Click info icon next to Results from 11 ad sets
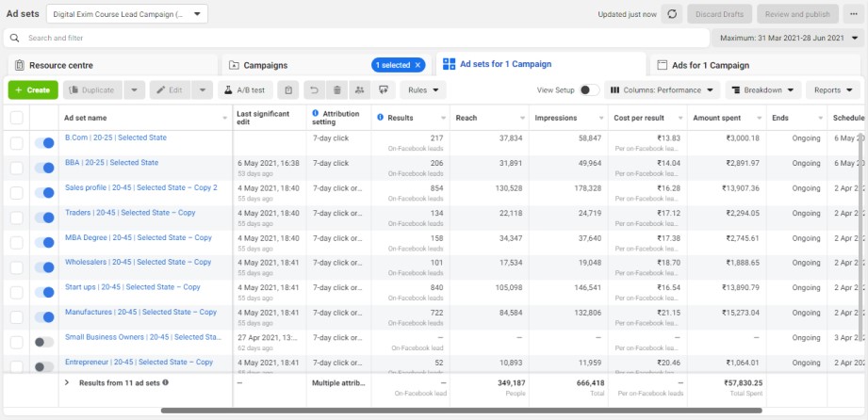Screen dimensions: 868x420 point(166,382)
